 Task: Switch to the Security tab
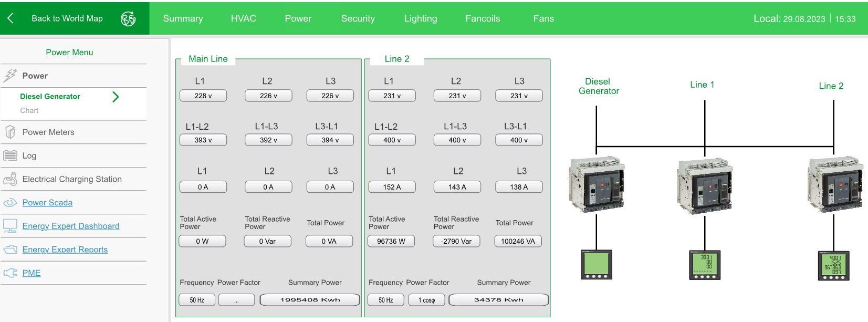pyautogui.click(x=358, y=18)
